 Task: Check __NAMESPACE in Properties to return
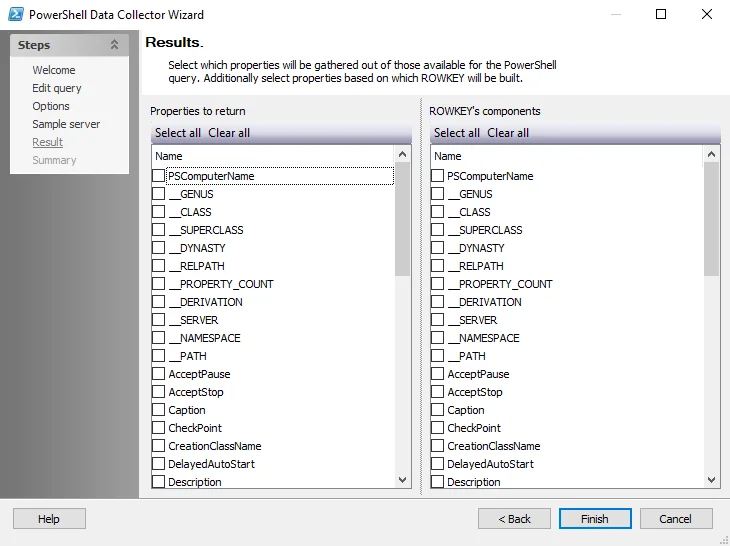159,338
